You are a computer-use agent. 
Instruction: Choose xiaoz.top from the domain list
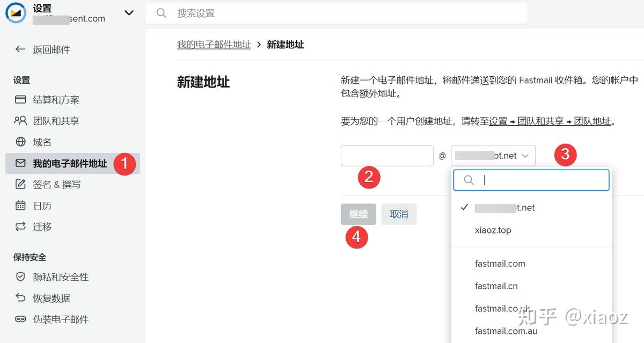(x=493, y=230)
